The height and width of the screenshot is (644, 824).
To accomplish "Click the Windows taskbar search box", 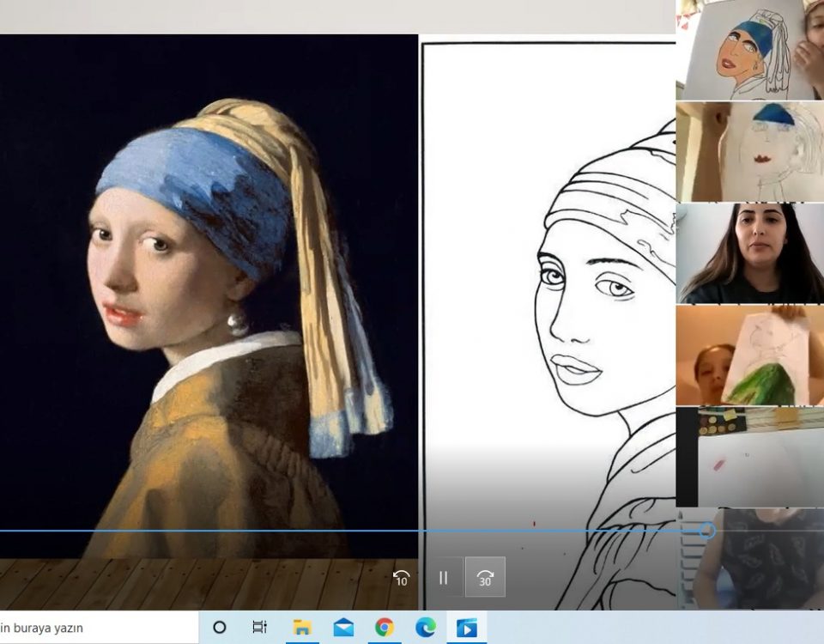I will click(94, 628).
